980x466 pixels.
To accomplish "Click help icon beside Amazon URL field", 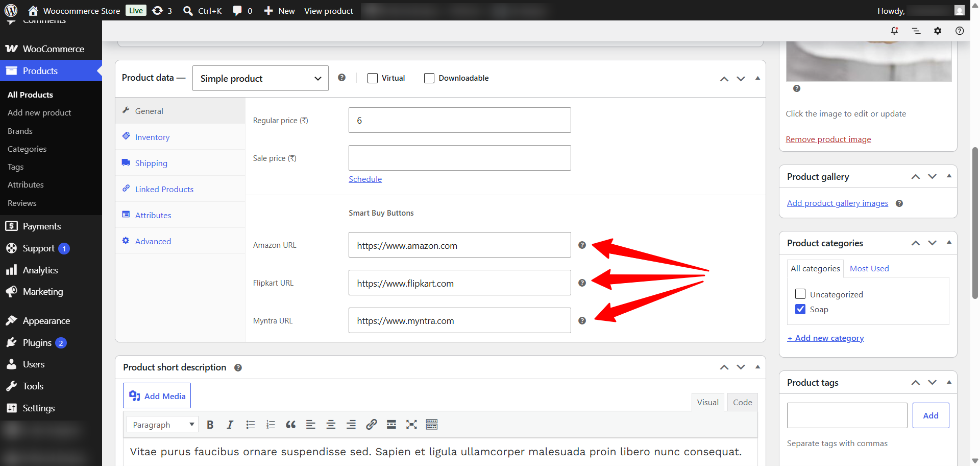I will point(582,245).
